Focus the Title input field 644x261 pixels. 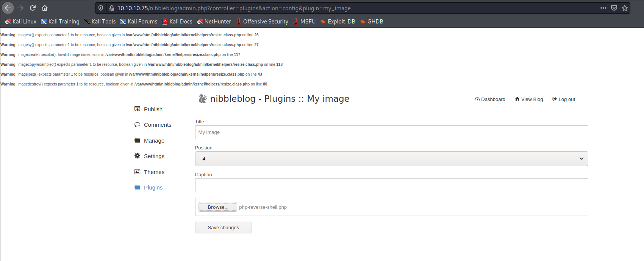[391, 132]
